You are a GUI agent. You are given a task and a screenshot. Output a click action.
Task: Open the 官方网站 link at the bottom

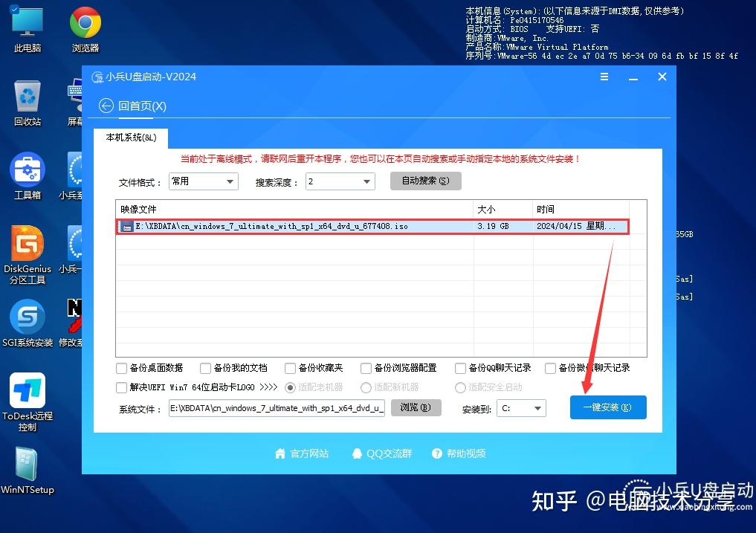(x=301, y=453)
